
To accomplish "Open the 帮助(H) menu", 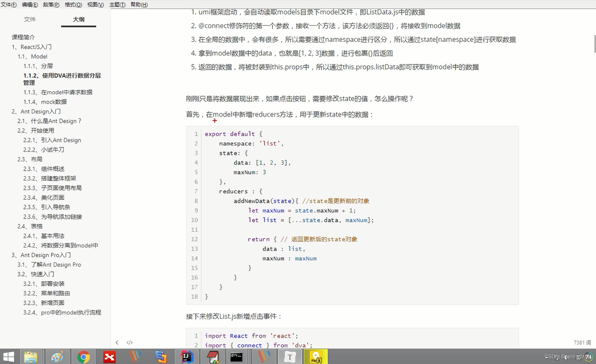I will (139, 5).
